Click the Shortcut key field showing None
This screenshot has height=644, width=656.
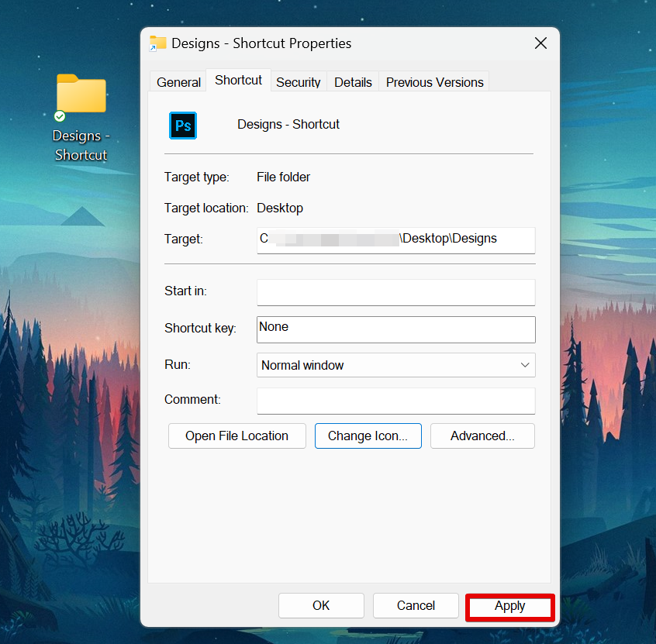(395, 329)
